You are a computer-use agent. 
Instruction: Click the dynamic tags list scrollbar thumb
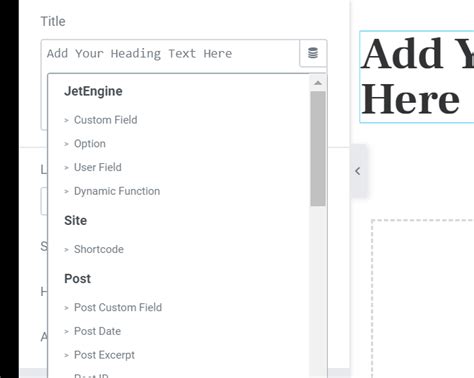click(318, 148)
